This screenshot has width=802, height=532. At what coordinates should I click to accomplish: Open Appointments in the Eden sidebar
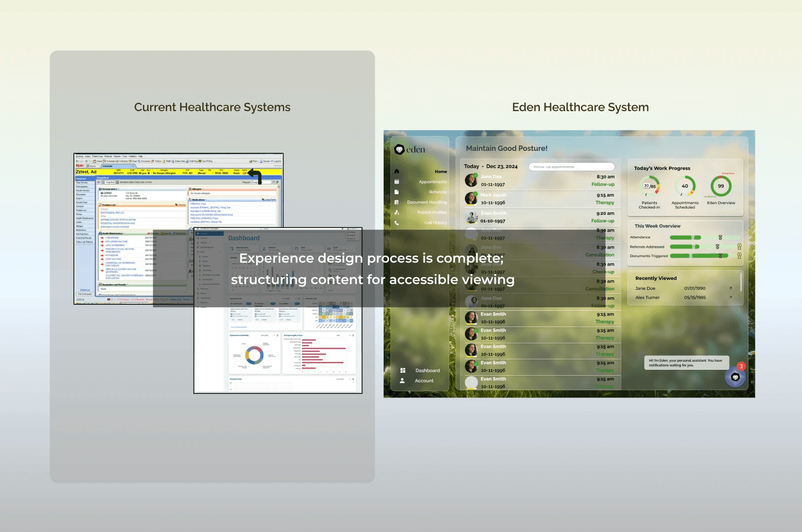[433, 182]
